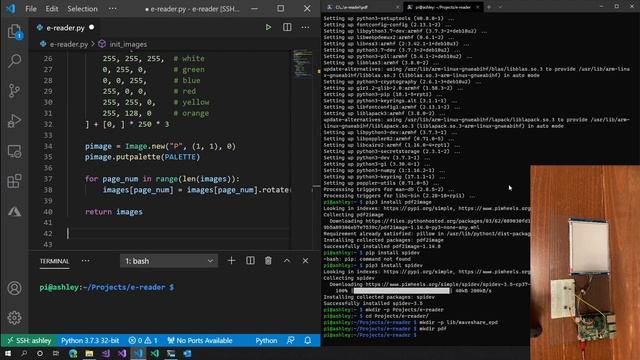The height and width of the screenshot is (360, 640).
Task: Switch to first tab in Windows Terminal
Action: [361, 7]
